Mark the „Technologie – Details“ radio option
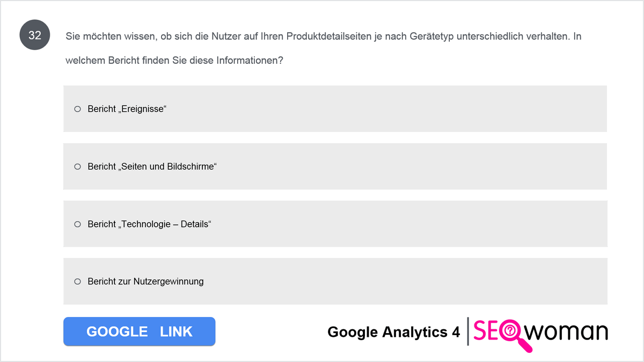This screenshot has width=644, height=362. pyautogui.click(x=77, y=224)
